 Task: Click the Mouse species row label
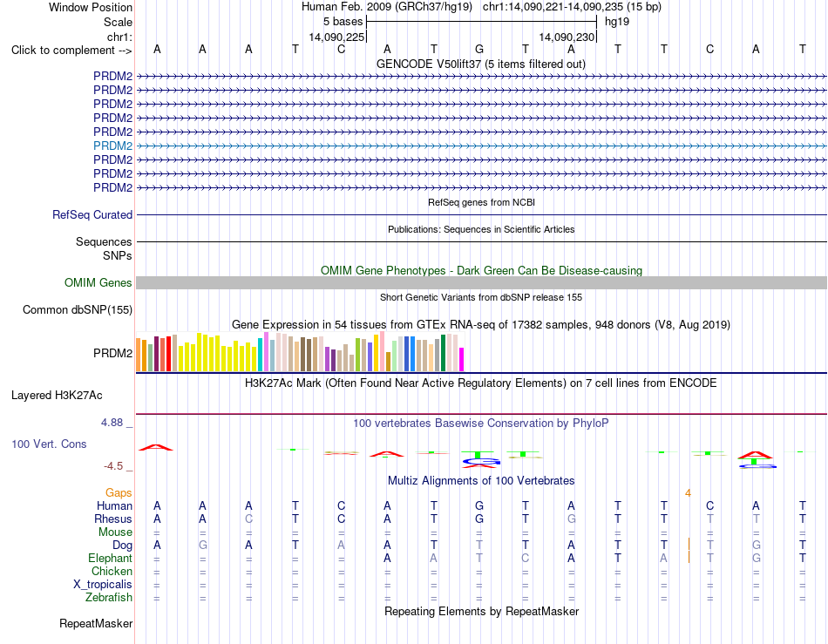tap(115, 532)
